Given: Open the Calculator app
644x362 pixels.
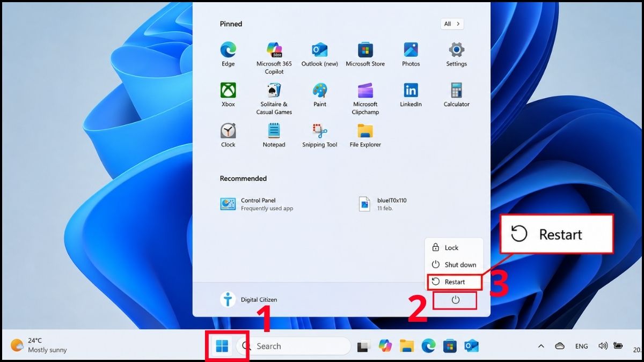Looking at the screenshot, I should coord(457,95).
